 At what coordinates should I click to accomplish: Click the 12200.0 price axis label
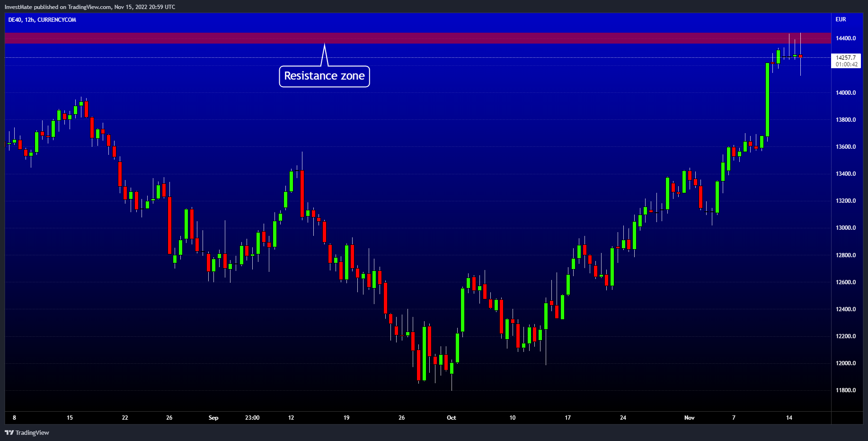point(846,336)
